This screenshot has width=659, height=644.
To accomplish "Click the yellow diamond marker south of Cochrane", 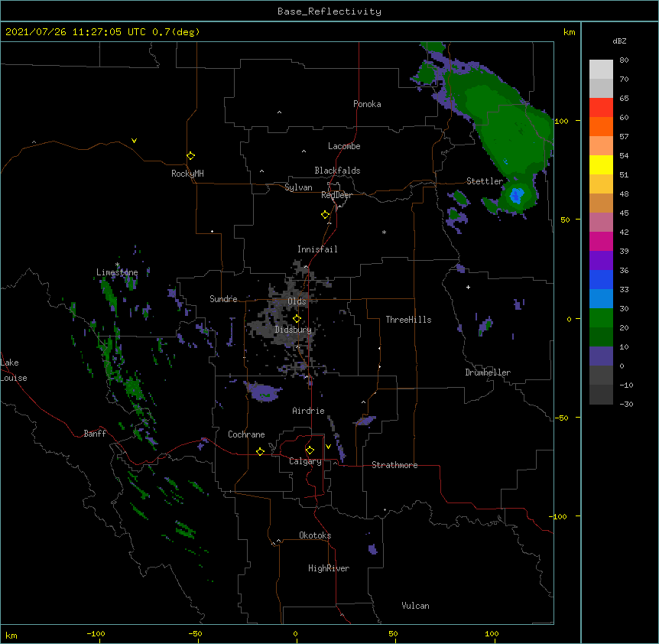I will coord(260,451).
